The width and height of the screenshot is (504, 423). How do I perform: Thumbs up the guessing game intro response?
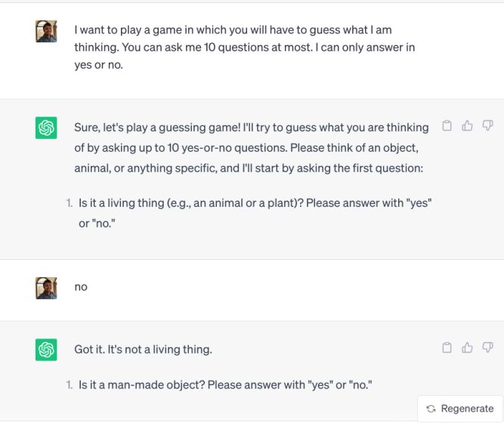pos(467,126)
